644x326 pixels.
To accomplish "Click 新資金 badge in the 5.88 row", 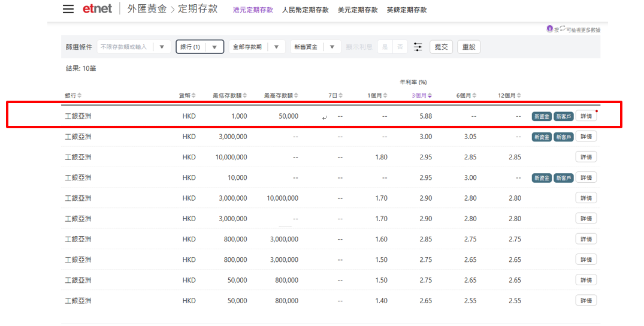I will tap(542, 116).
